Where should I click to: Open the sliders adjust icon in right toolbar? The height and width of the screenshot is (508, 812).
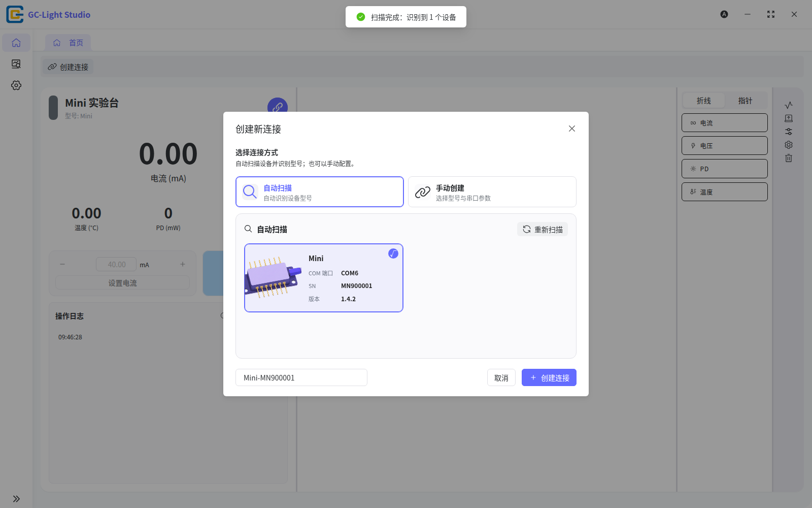point(789,132)
